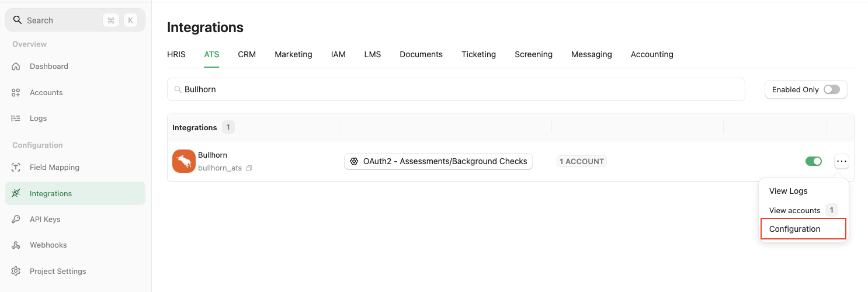Toggle the Enabled Only switch

pos(831,89)
